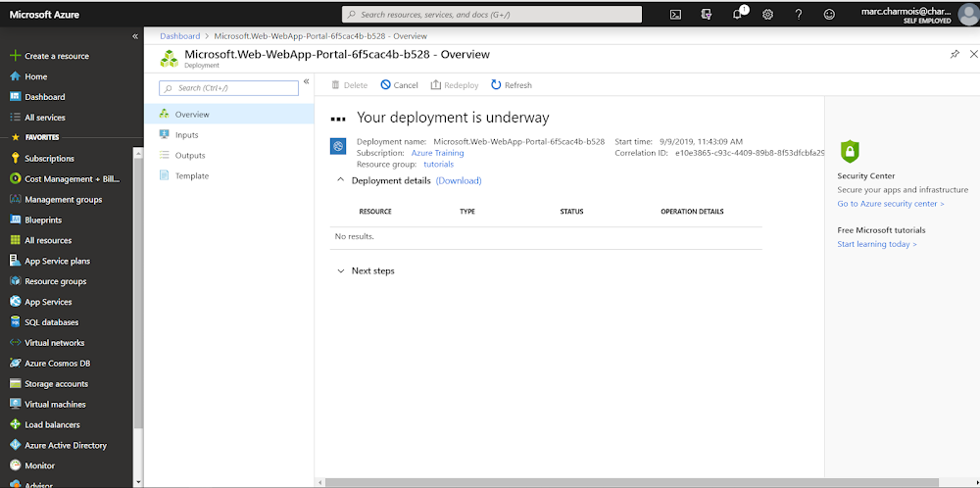Select the Inputs menu item
980x488 pixels.
[x=228, y=135]
